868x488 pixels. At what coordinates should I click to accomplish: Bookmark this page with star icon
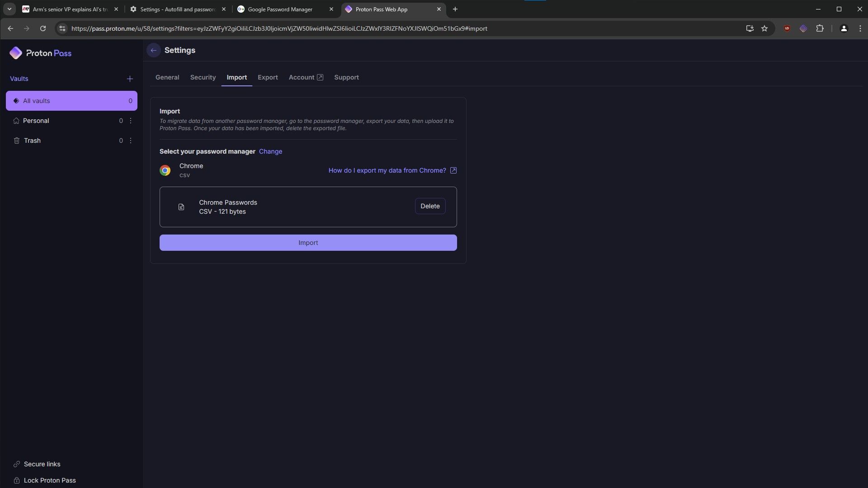(764, 28)
